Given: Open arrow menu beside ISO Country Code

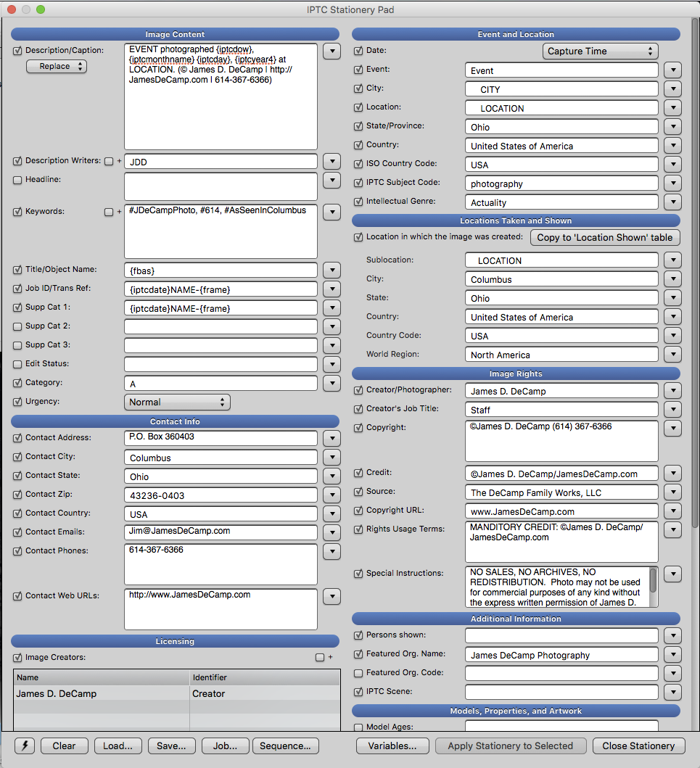Looking at the screenshot, I should pyautogui.click(x=673, y=164).
